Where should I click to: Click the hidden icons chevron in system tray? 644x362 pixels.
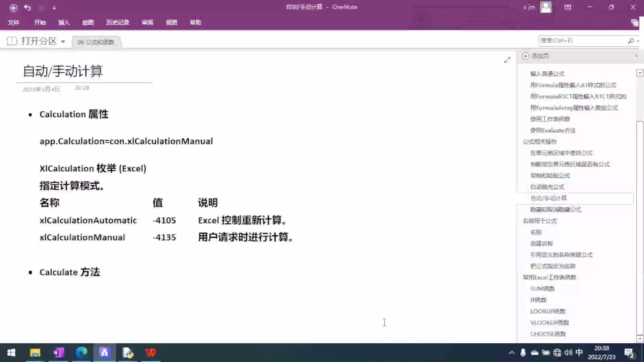512,352
